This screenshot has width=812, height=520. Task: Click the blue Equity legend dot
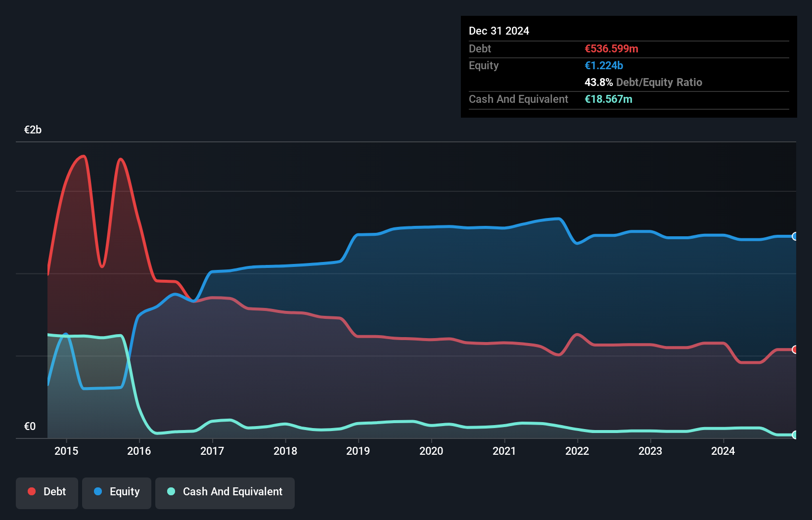(x=98, y=491)
